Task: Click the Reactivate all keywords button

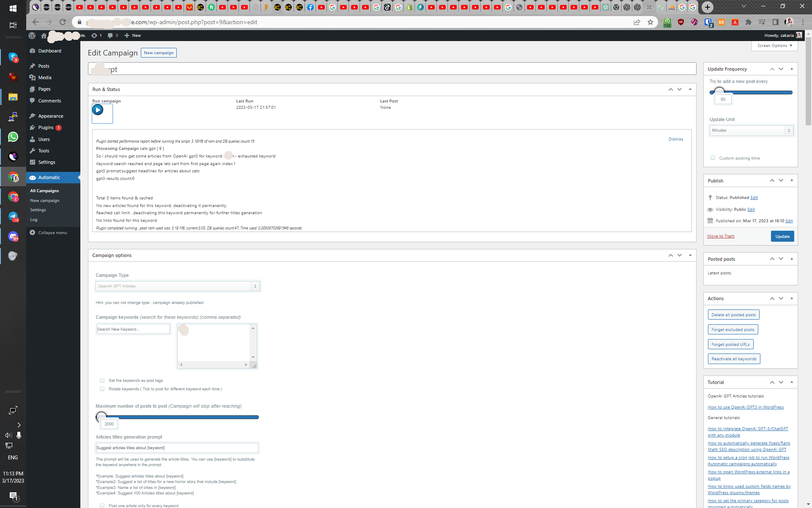Action: click(x=734, y=359)
